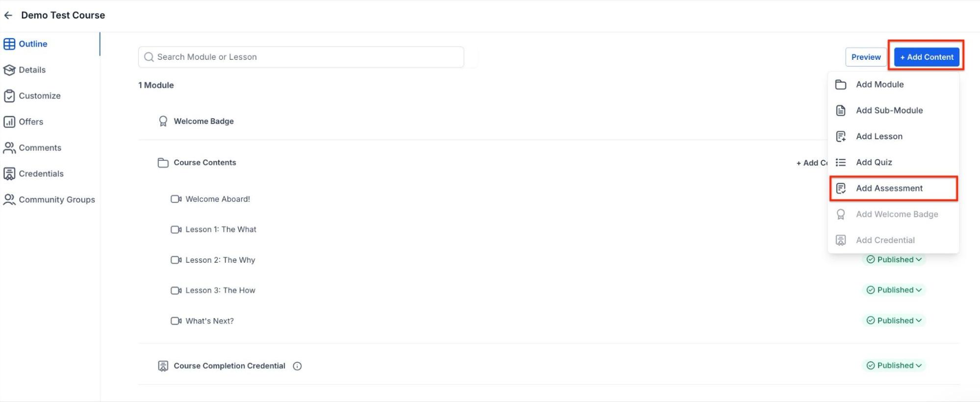Select Add Assessment from the menu
Image resolution: width=980 pixels, height=402 pixels.
[x=889, y=188]
